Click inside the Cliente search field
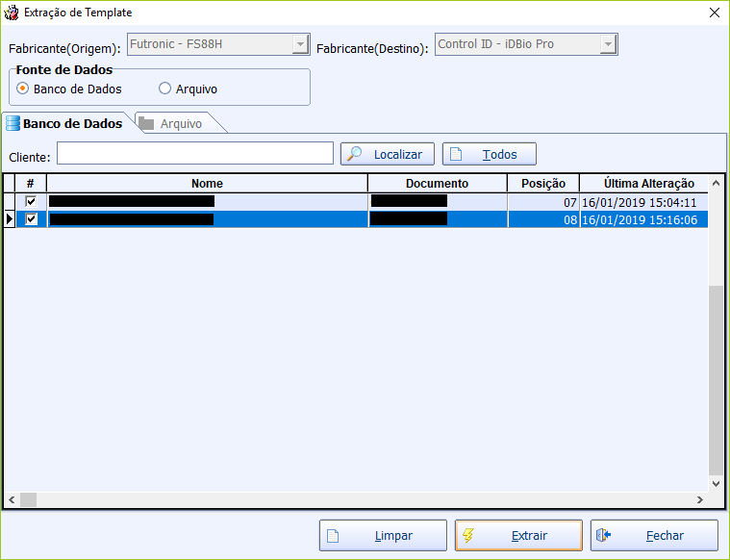The height and width of the screenshot is (560, 730). 194,154
